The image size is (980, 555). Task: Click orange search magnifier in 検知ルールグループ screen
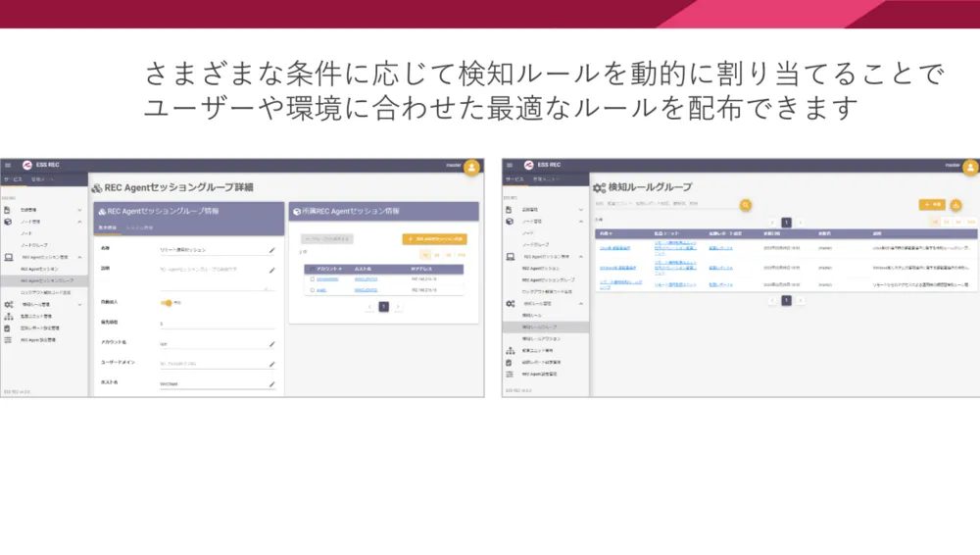pos(745,205)
